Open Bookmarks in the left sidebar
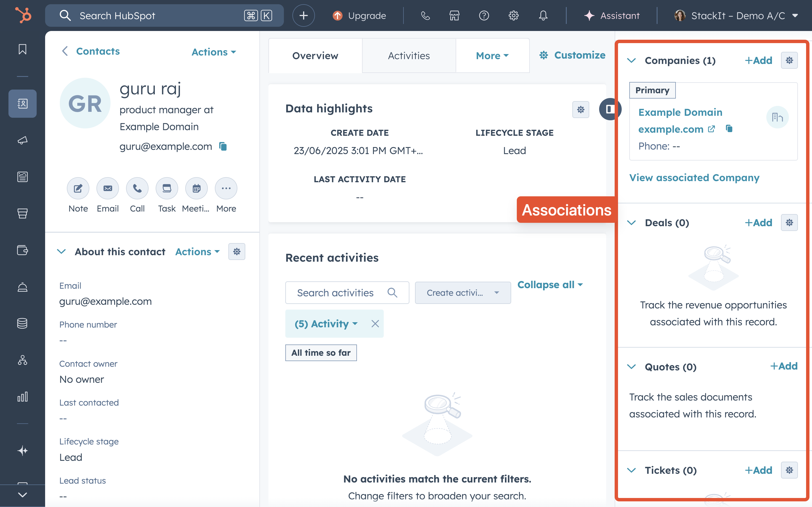 [x=22, y=50]
